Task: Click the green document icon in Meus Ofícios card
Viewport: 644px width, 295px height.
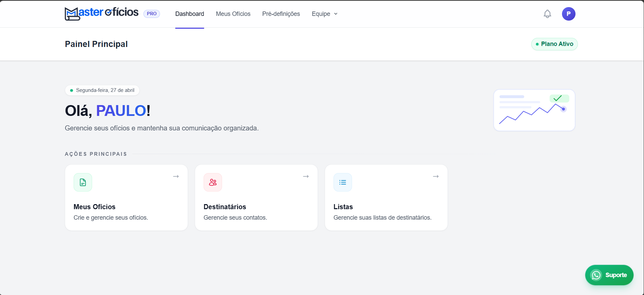Action: click(x=83, y=182)
